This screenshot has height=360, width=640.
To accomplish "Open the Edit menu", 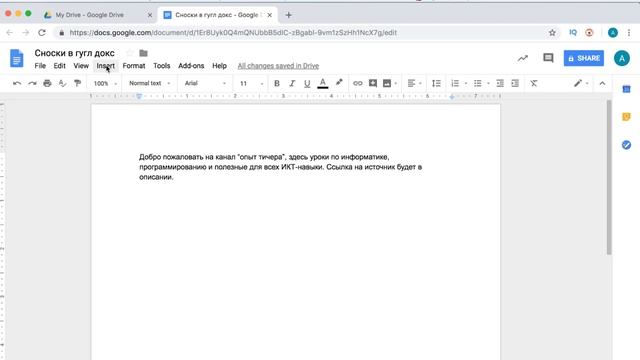I will point(59,66).
